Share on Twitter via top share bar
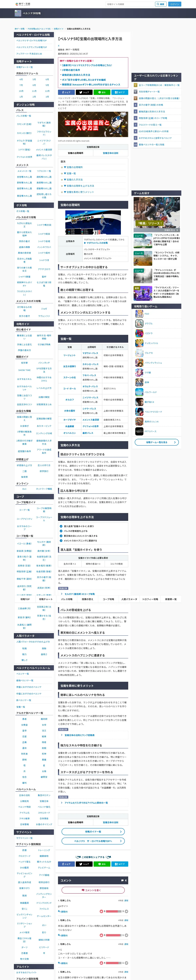 point(84,92)
